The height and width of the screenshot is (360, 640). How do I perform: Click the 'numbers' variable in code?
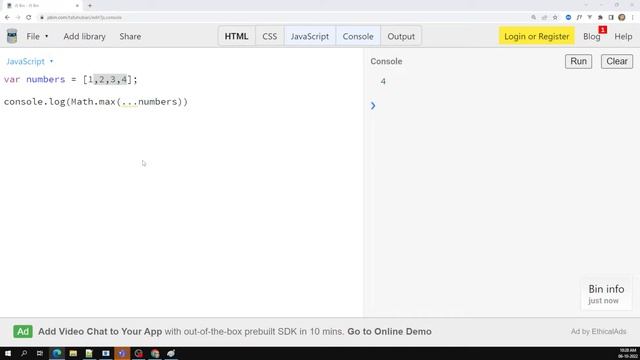coord(46,79)
